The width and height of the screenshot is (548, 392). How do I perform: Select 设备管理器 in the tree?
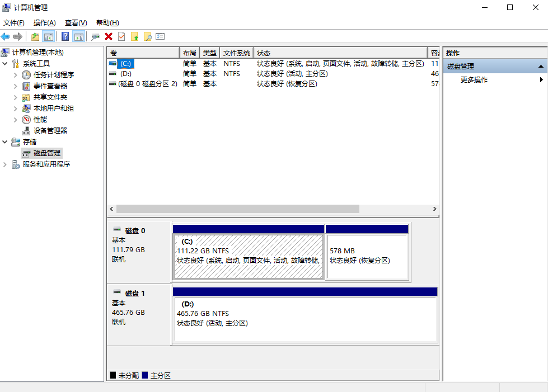tap(50, 131)
